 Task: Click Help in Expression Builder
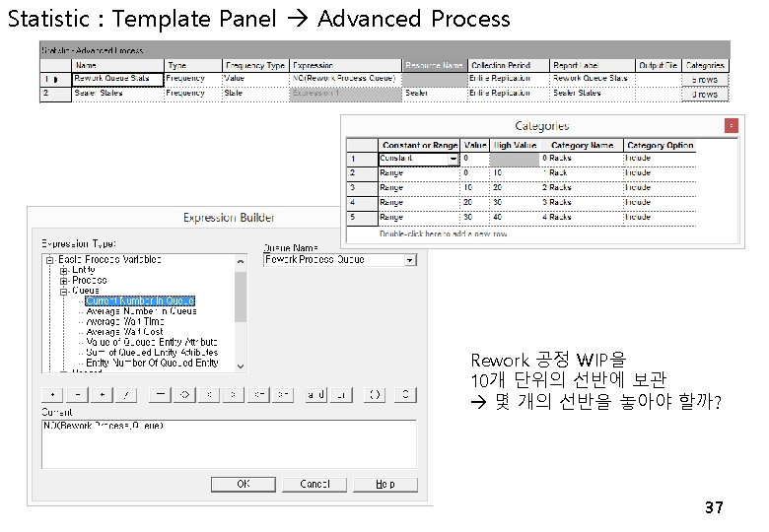tap(385, 484)
